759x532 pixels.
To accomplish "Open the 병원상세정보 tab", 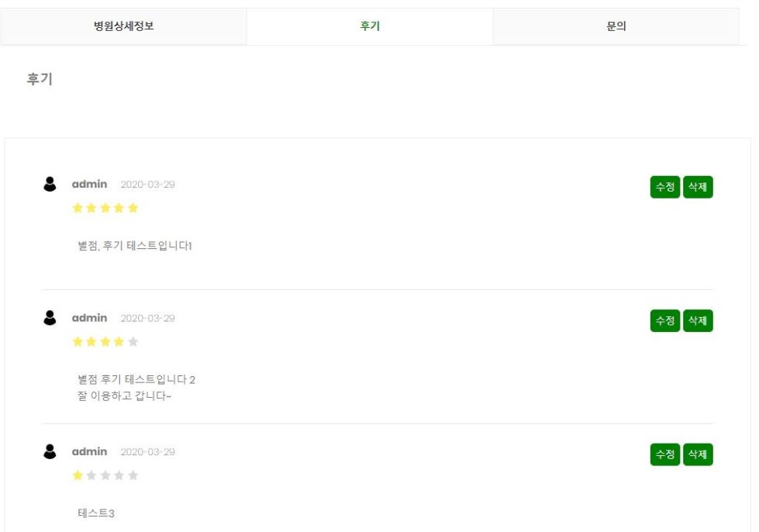I will tap(123, 26).
